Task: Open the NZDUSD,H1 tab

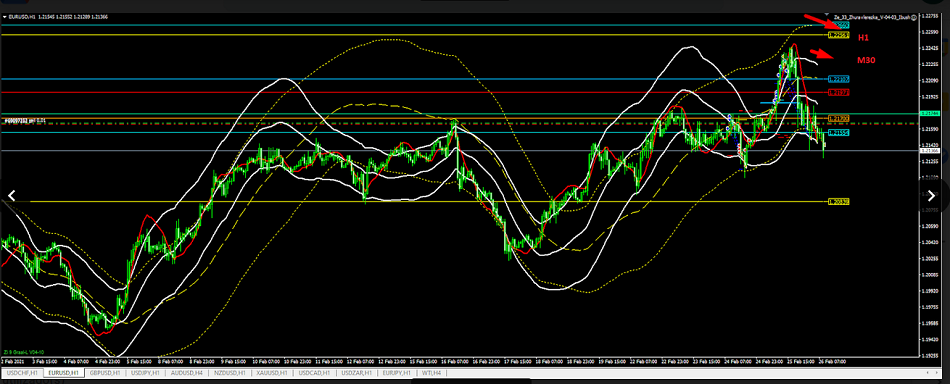Action: [231, 372]
